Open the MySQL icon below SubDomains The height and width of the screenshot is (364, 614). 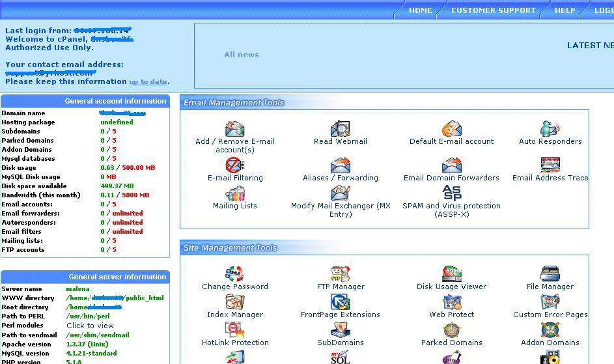(x=341, y=357)
